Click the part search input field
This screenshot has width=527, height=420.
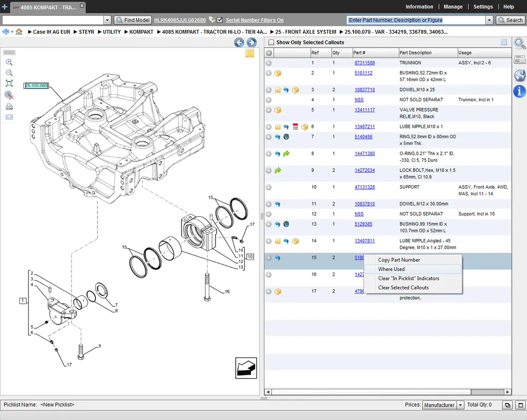(x=416, y=20)
